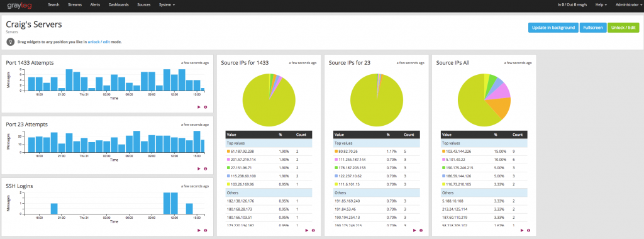644x239 pixels.
Task: Select the 182.138.126.176 row
Action: coord(269,201)
